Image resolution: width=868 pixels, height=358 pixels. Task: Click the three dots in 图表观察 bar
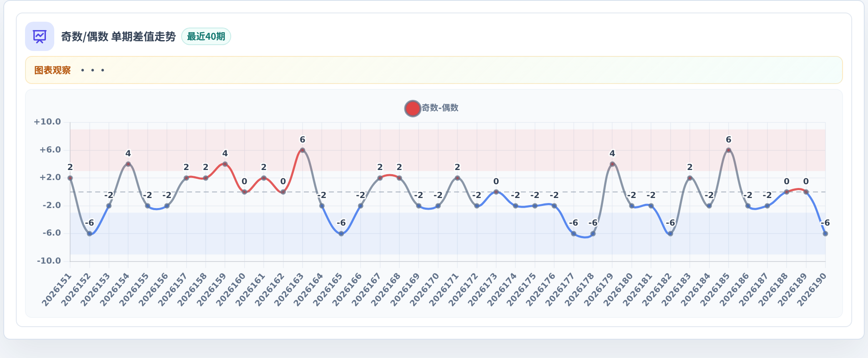(92, 70)
